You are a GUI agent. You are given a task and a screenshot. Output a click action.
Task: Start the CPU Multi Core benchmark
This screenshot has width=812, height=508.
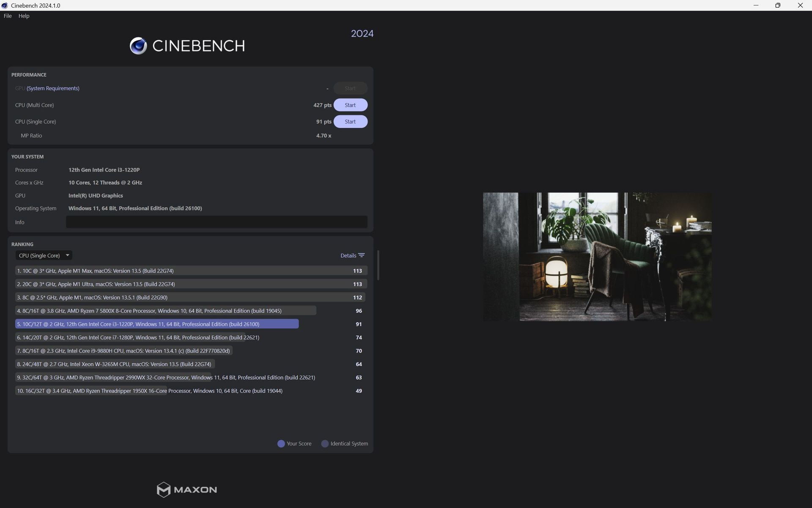click(350, 105)
